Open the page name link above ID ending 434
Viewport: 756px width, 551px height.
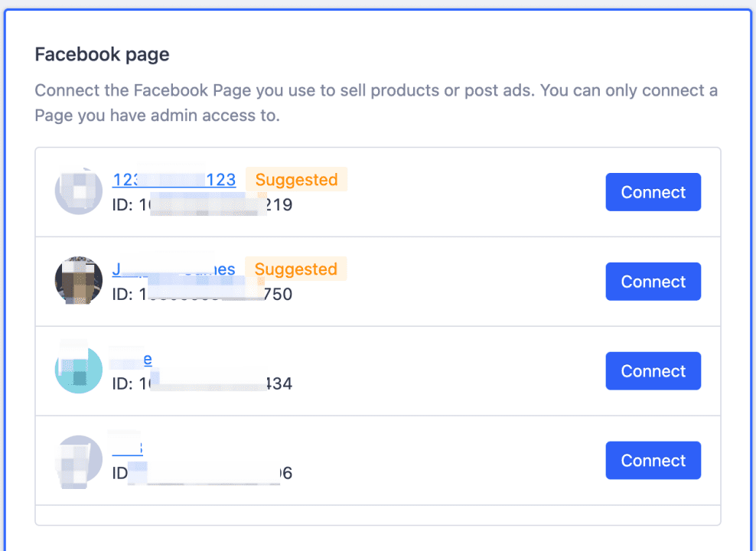[132, 359]
